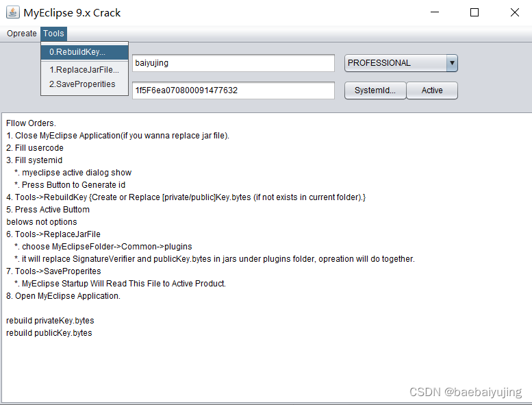Pick the 2.SaveProperities menu entry
This screenshot has width=532, height=405.
84,84
